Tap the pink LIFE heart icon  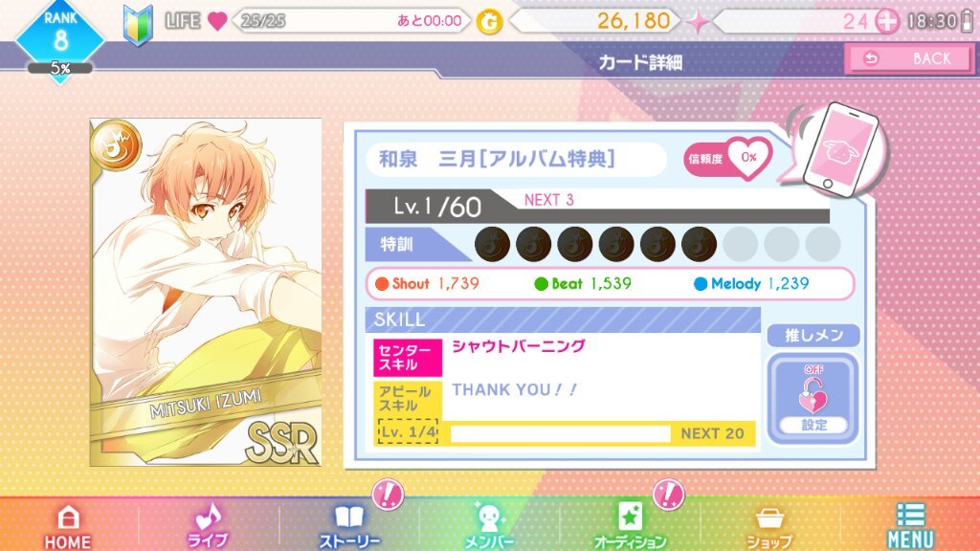(x=217, y=21)
